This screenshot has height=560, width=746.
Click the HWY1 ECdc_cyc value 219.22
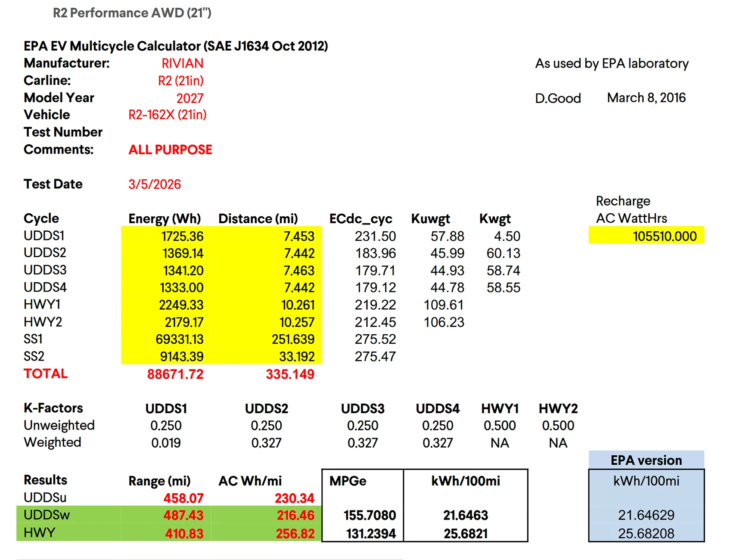[x=375, y=305]
